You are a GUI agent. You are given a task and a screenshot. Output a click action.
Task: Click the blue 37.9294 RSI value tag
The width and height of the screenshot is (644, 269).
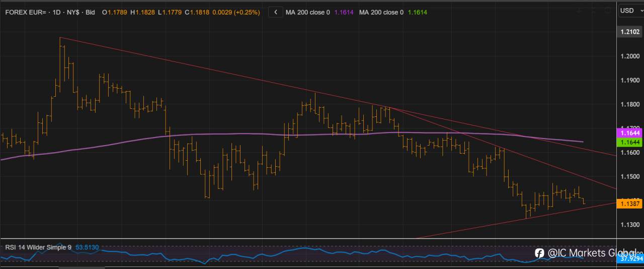[630, 258]
